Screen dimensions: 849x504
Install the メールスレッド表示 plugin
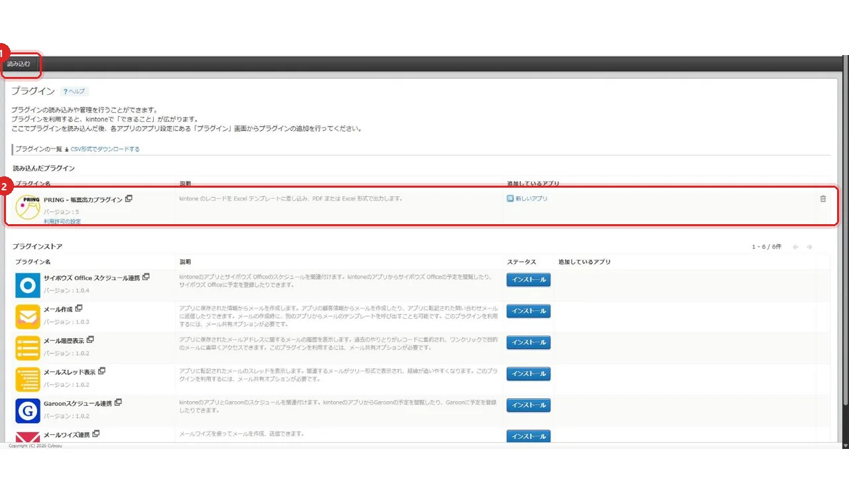point(529,373)
